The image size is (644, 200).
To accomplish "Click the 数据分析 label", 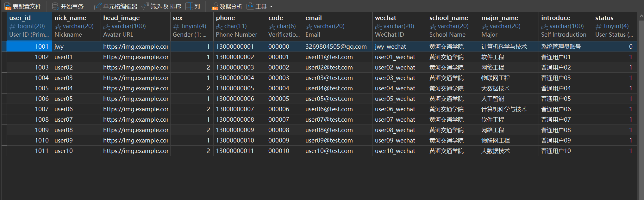I will pos(231,6).
